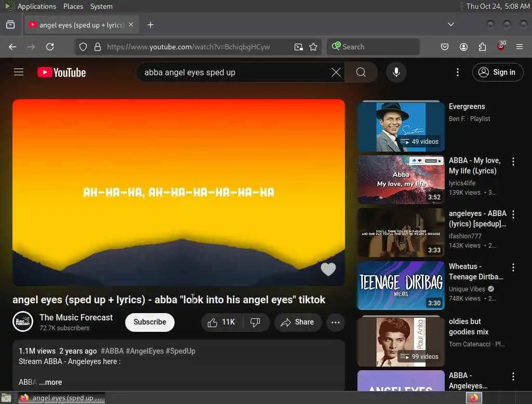Go back using the browser back arrow
532x404 pixels.
click(12, 47)
